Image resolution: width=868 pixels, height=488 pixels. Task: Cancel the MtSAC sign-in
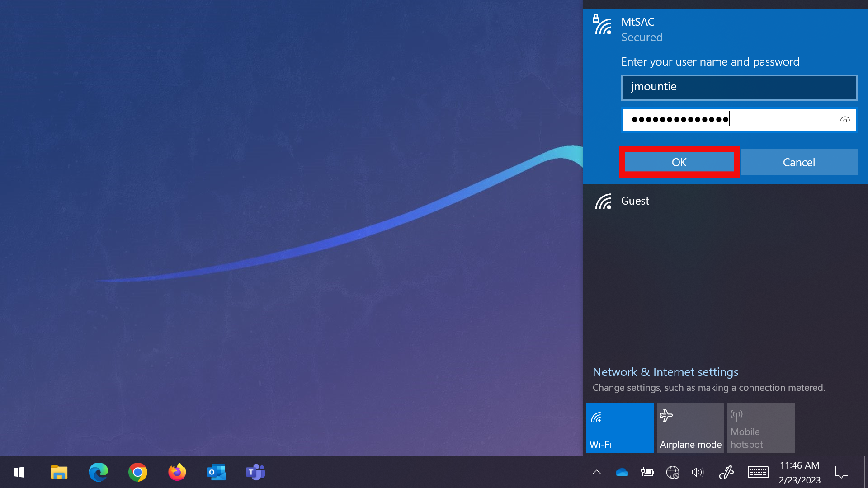click(799, 162)
